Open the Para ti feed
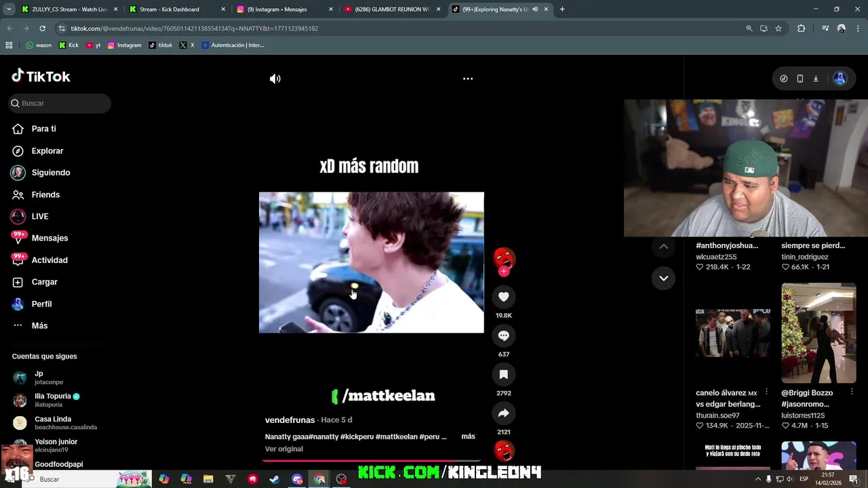This screenshot has width=868, height=488. (43, 129)
